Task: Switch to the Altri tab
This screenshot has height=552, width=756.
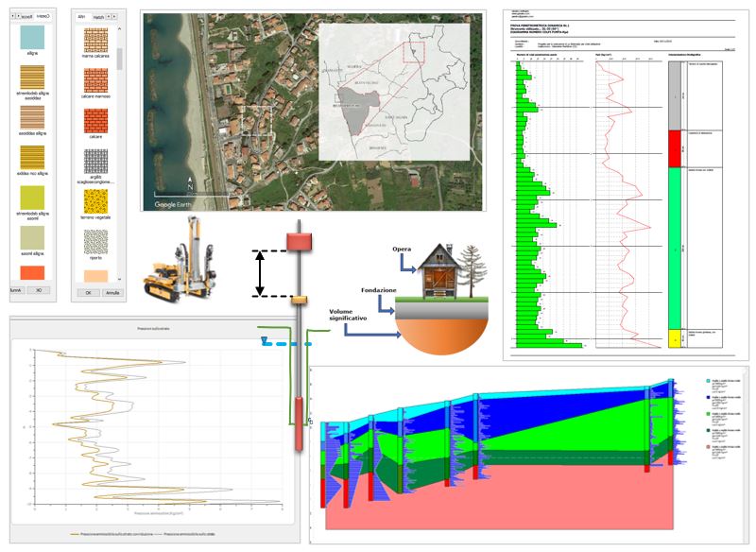Action: (x=83, y=17)
